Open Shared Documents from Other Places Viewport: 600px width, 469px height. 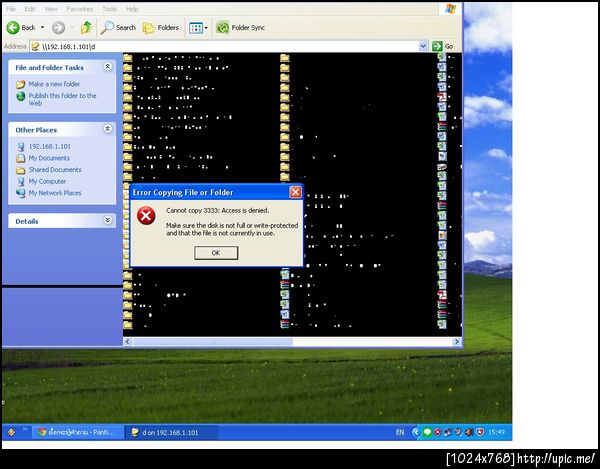[55, 169]
